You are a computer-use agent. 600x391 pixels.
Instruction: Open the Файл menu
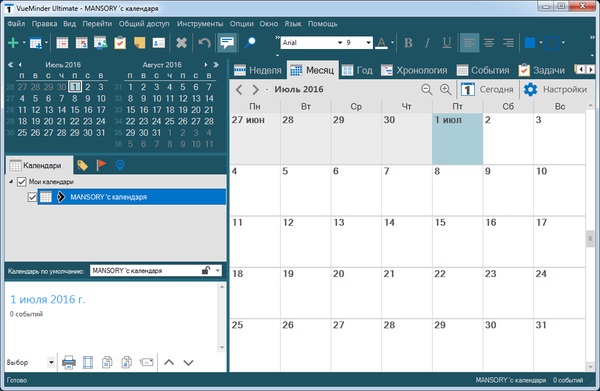point(16,24)
